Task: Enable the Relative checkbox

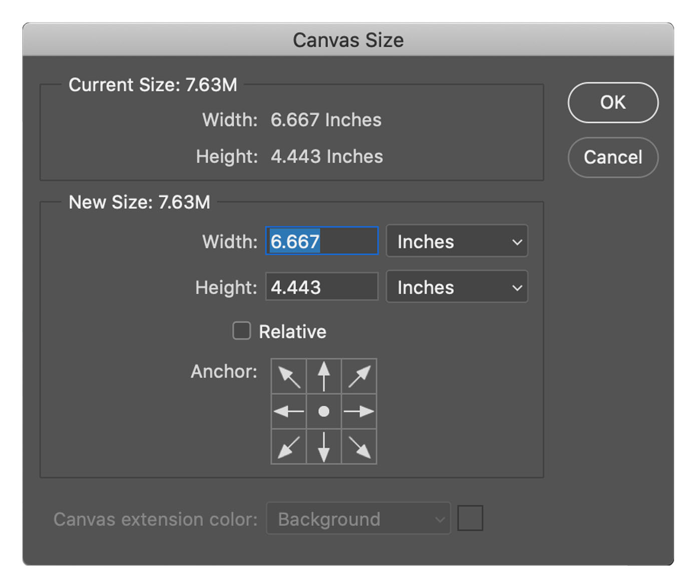Action: coord(241,331)
